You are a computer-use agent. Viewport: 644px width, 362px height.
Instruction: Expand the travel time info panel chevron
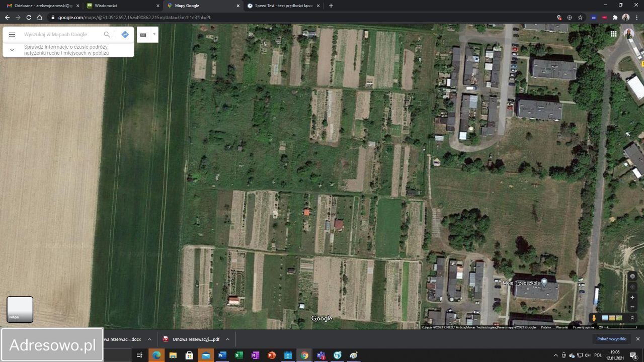pos(12,50)
